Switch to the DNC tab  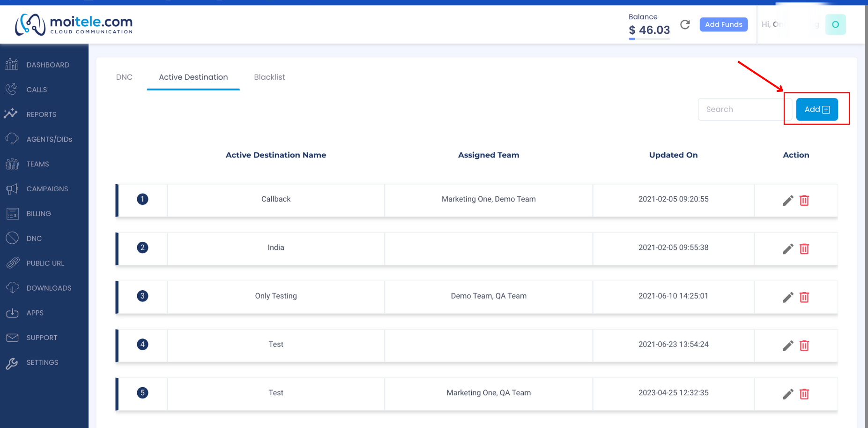[x=124, y=77]
